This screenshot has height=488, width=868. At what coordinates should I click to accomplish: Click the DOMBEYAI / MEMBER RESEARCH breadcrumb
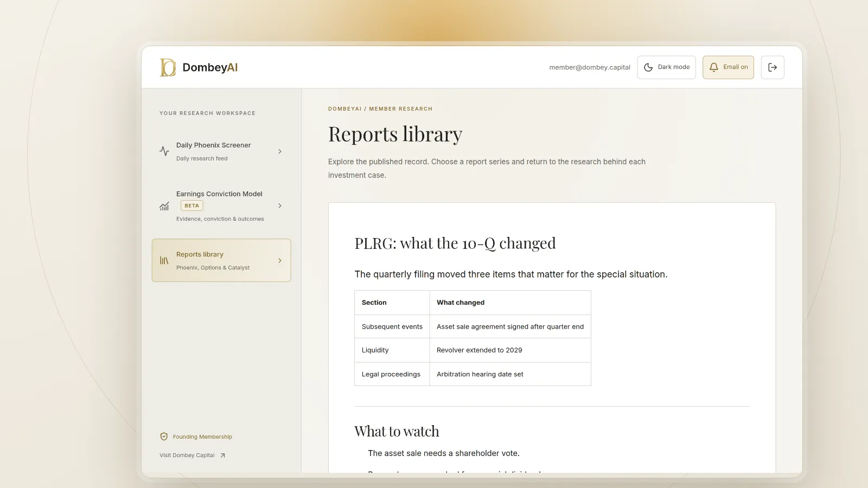[380, 109]
